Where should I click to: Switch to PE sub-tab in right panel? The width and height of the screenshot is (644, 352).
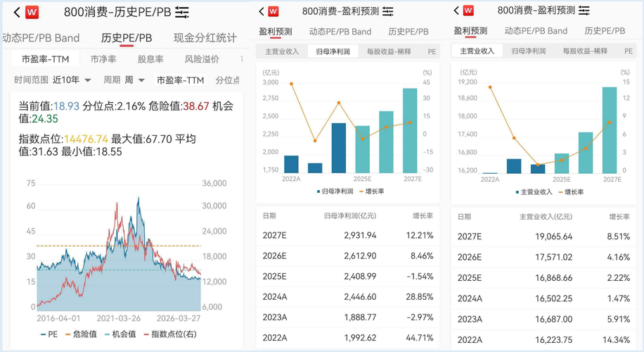(629, 51)
